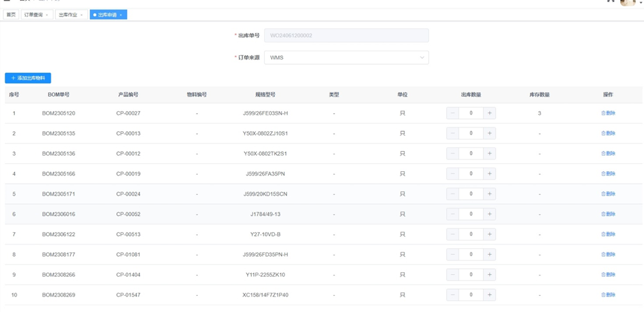The height and width of the screenshot is (312, 644).
Task: Decrease 出库数量 for product CP-00019
Action: [x=452, y=174]
